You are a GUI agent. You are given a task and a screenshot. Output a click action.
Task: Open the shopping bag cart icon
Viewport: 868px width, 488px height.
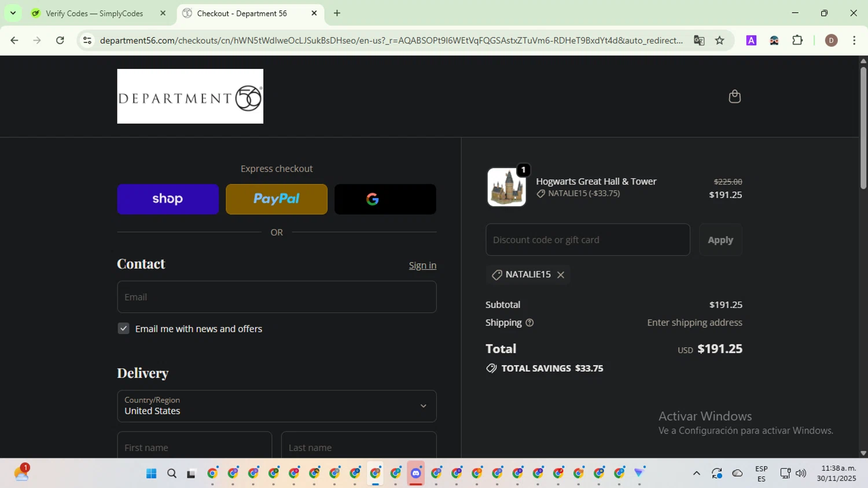(x=734, y=96)
